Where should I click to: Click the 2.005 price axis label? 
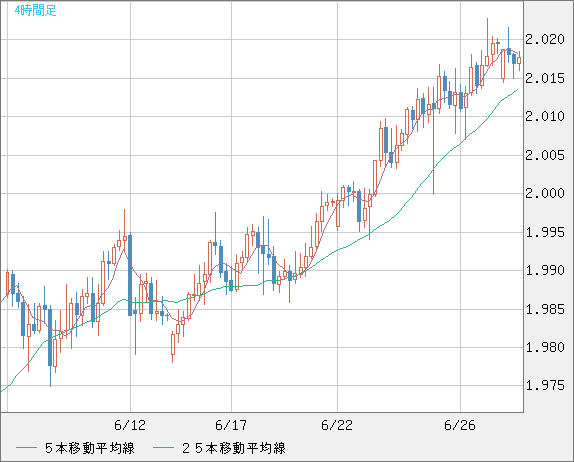coord(545,155)
